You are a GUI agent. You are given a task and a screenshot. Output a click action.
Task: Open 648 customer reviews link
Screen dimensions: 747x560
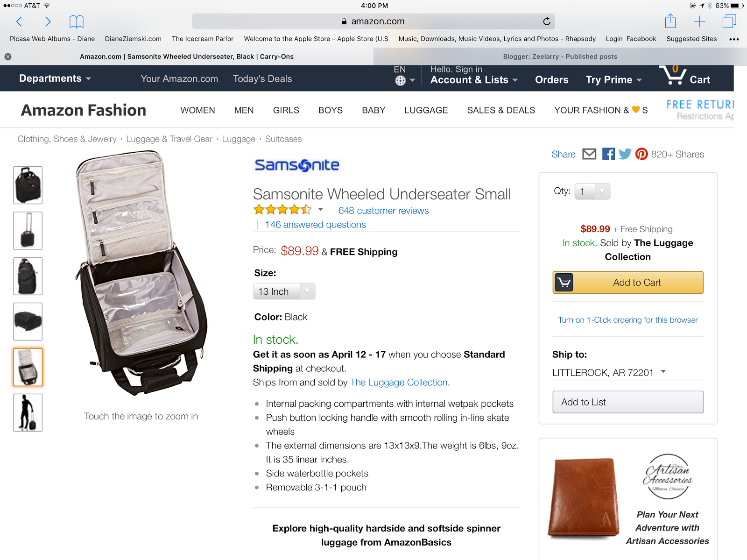click(383, 211)
